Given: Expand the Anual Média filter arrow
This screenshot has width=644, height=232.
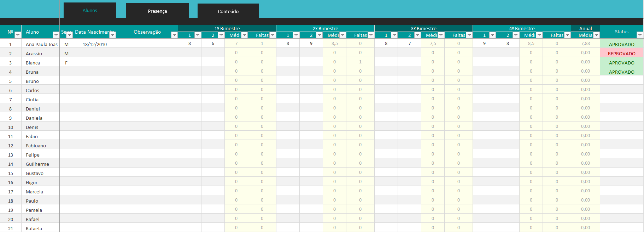Looking at the screenshot, I should pyautogui.click(x=596, y=35).
